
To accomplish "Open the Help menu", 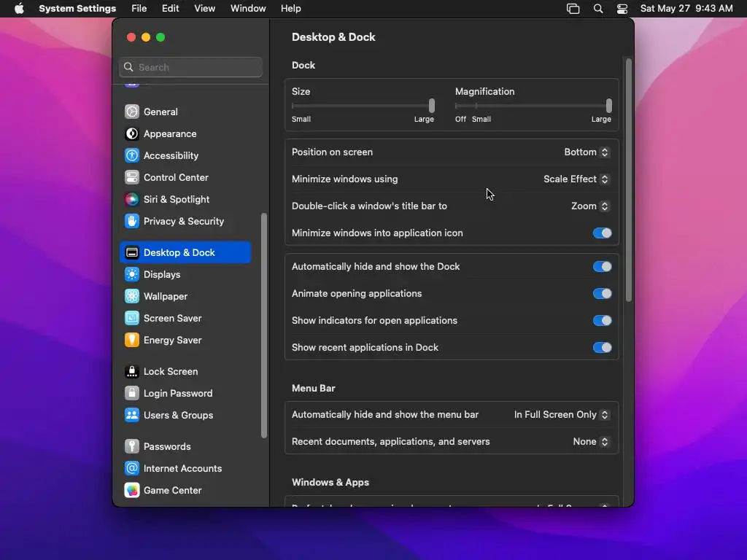I will 290,9.
